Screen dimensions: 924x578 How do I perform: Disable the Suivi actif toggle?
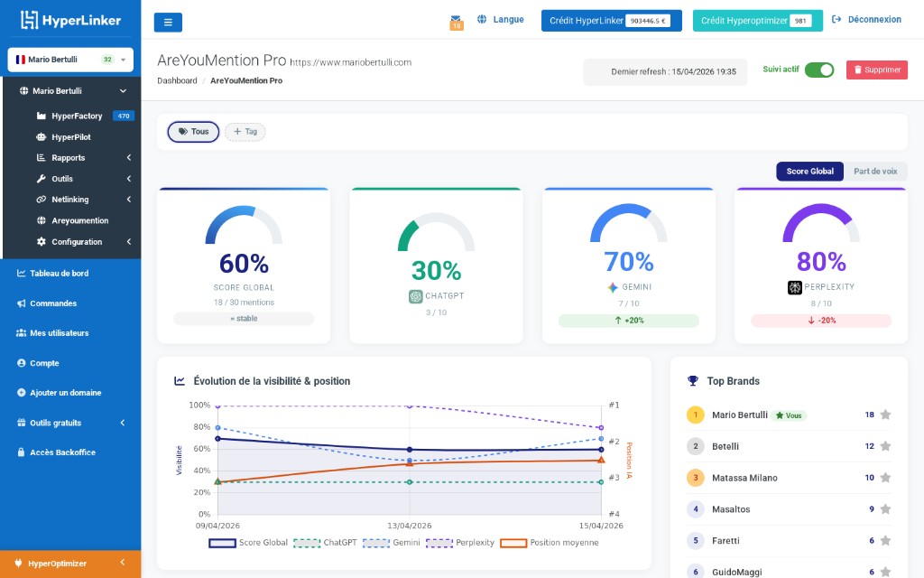coord(819,70)
